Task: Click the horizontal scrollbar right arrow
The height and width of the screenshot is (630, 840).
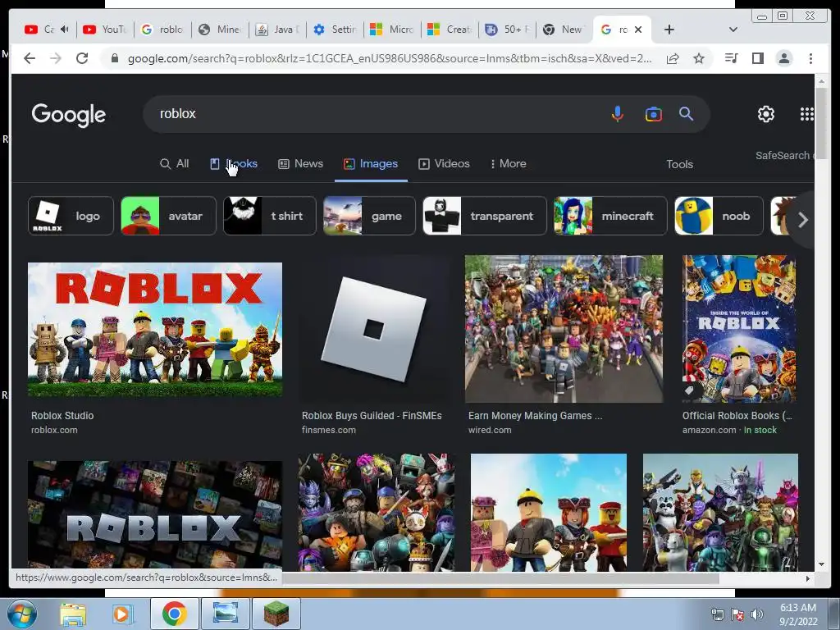Action: 808,578
